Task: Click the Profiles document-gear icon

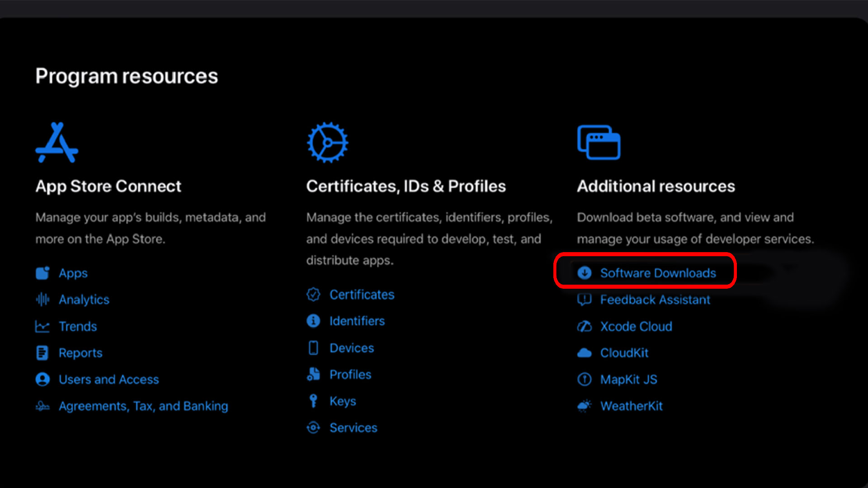Action: pyautogui.click(x=313, y=374)
